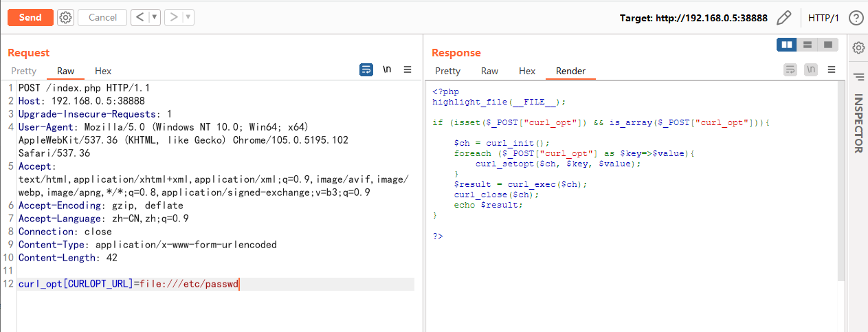Switch Response view to Pretty tab
868x332 pixels.
click(448, 71)
